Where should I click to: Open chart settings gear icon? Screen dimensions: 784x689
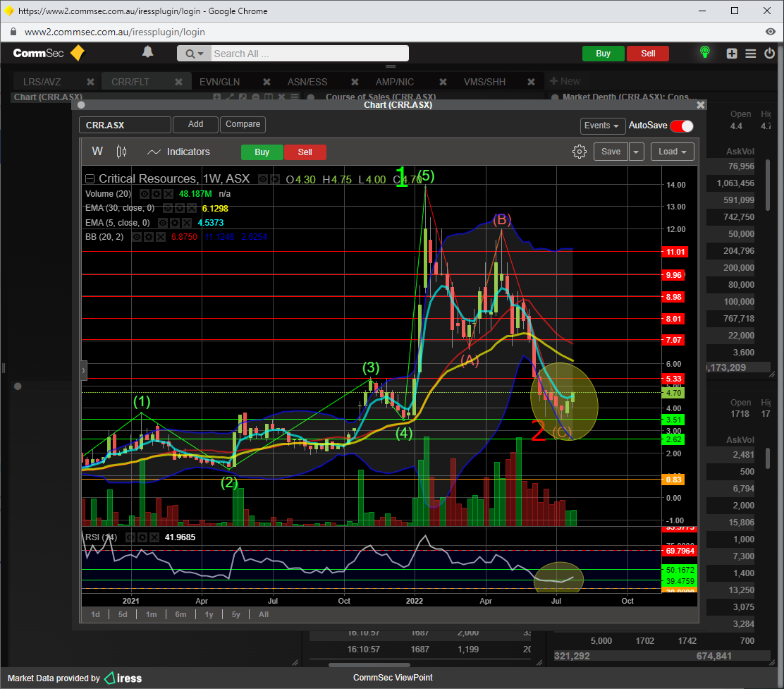click(580, 152)
